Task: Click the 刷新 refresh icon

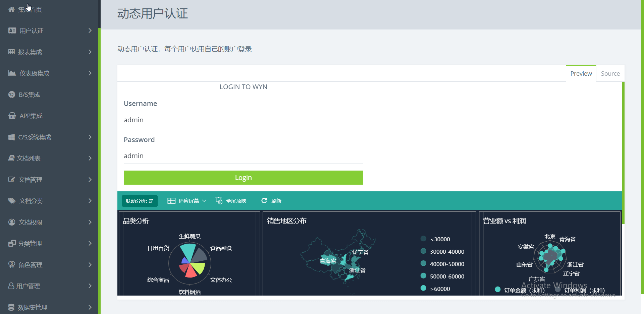Action: pyautogui.click(x=264, y=200)
